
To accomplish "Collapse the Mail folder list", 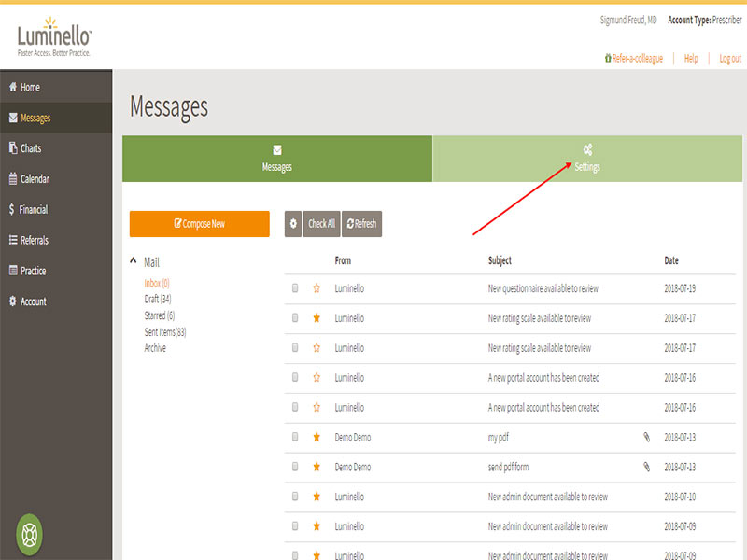I will coord(134,260).
